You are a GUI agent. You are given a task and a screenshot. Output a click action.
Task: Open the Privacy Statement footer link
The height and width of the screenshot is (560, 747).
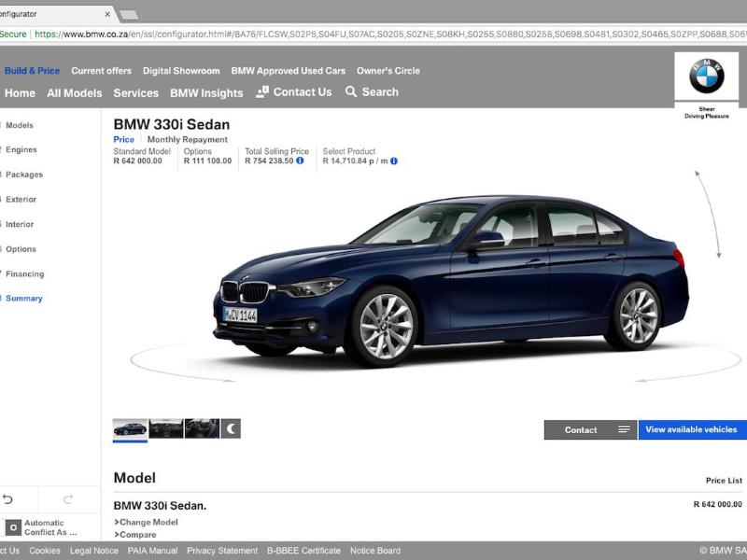click(x=222, y=551)
